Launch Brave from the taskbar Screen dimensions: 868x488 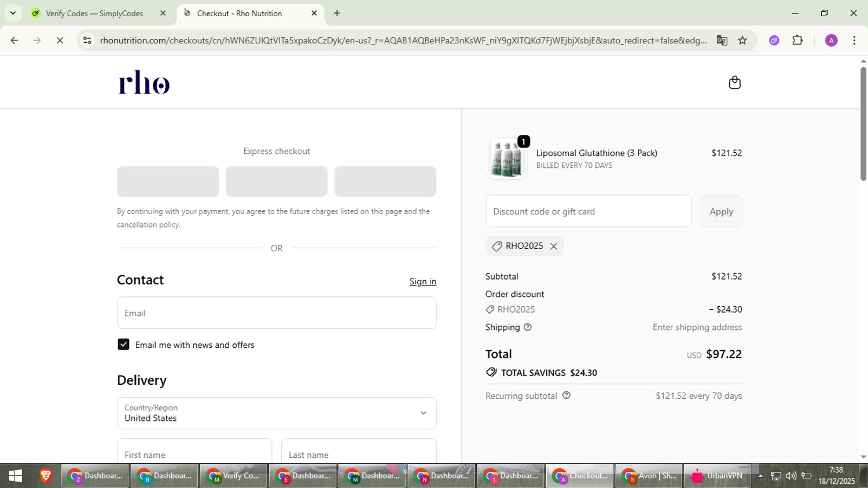point(46,476)
